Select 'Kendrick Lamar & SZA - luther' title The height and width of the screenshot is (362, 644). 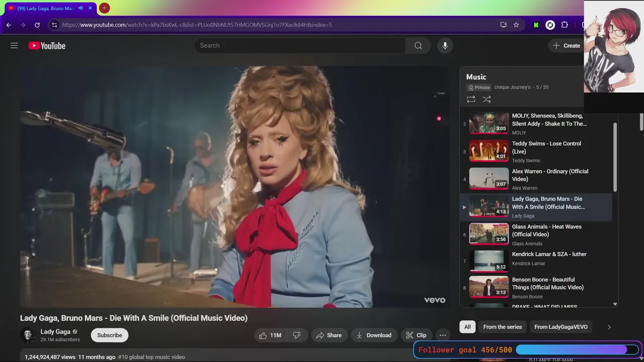[x=549, y=254]
